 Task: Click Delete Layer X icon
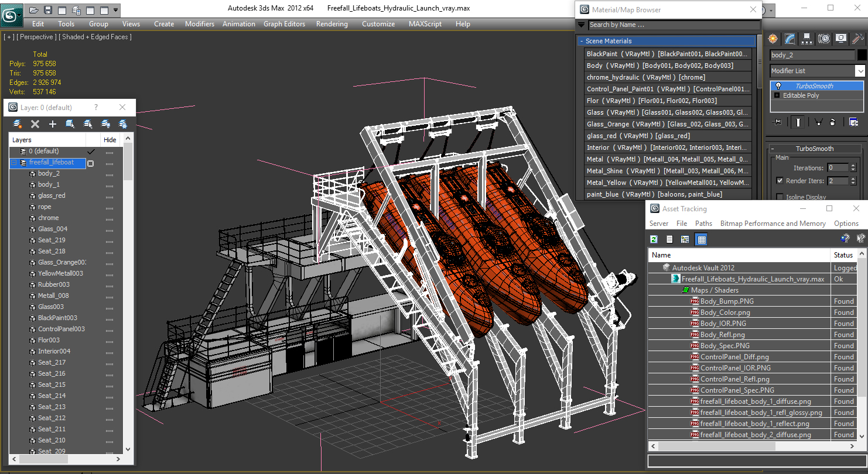[x=35, y=124]
